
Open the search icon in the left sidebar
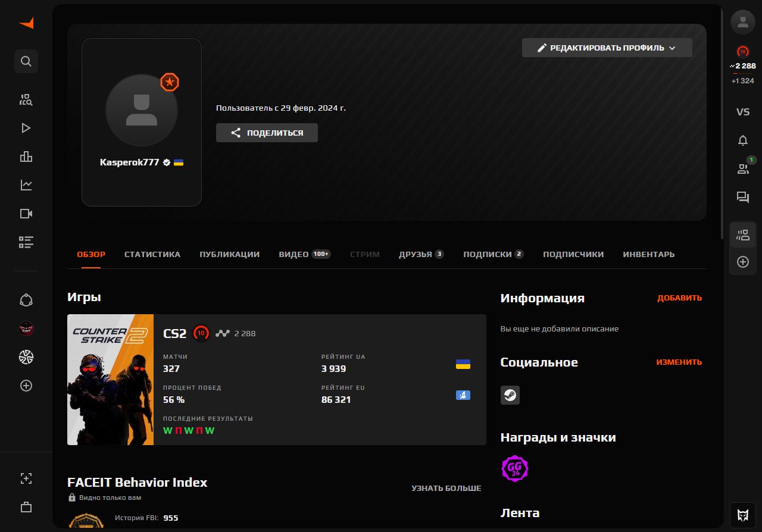tap(26, 61)
